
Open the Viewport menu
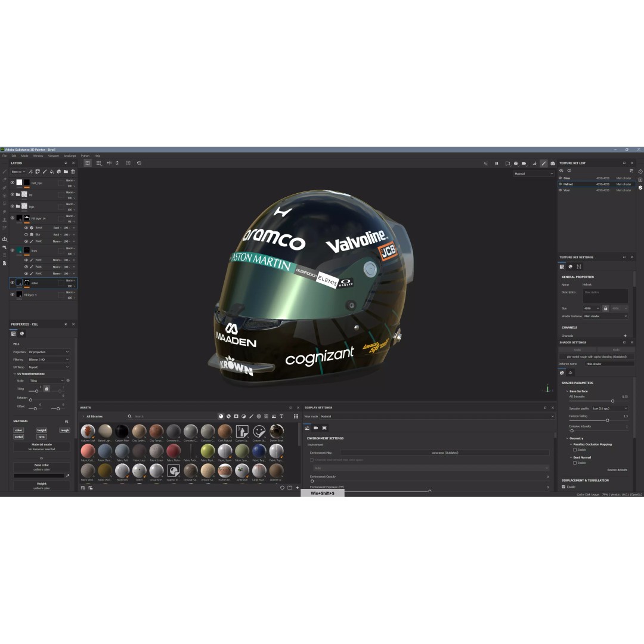54,156
